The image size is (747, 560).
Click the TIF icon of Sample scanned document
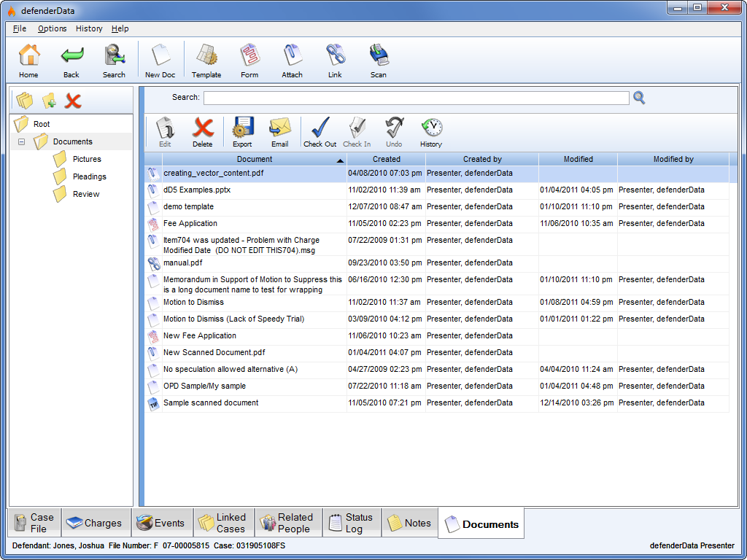pyautogui.click(x=153, y=404)
